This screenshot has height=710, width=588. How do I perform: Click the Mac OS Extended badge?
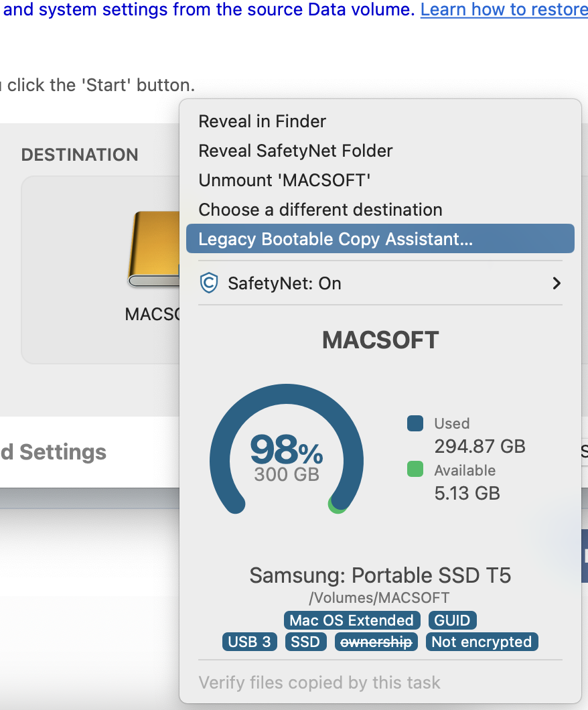coord(352,620)
